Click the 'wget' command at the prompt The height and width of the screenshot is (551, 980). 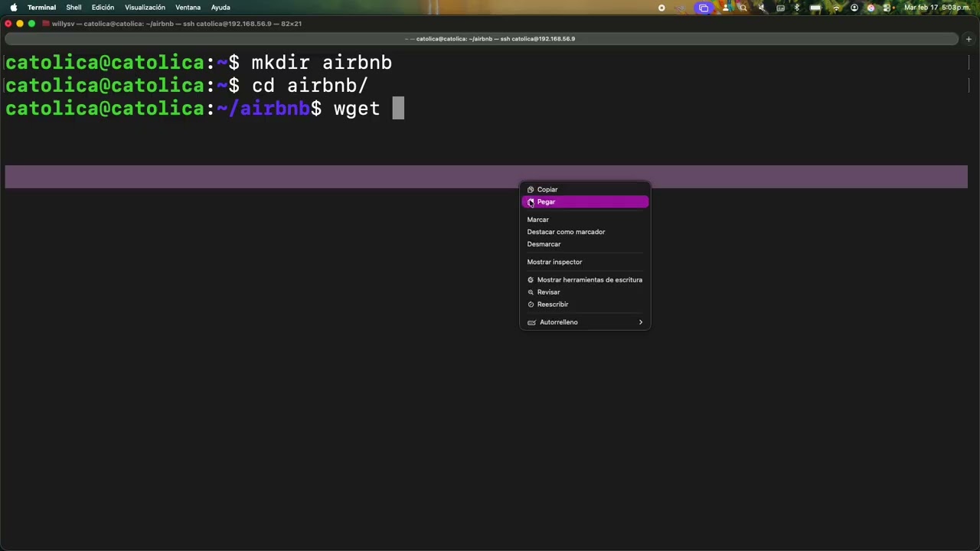[x=357, y=109]
